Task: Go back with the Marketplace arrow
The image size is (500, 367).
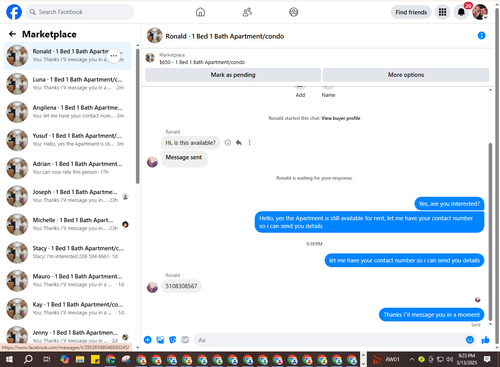Action: 12,34
